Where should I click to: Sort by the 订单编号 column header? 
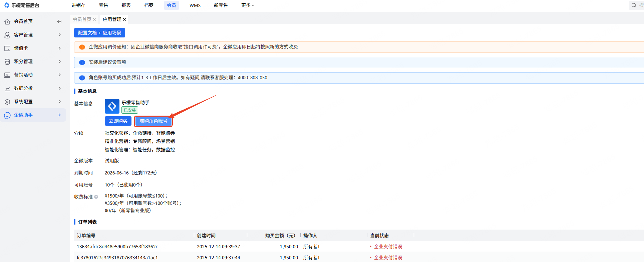click(x=86, y=236)
